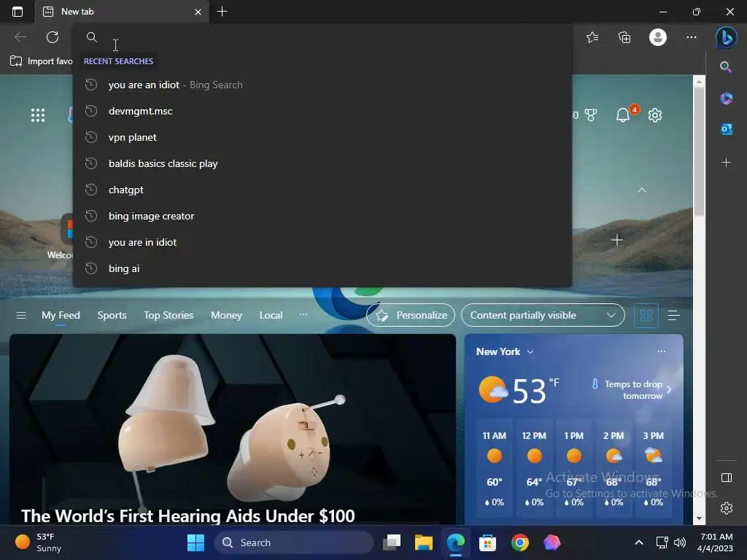Expand more feed categories ellipsis

[303, 314]
